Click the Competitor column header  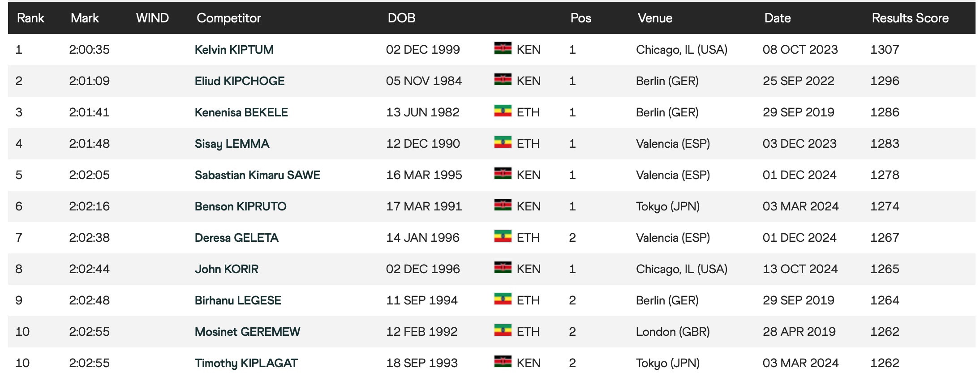click(x=228, y=18)
